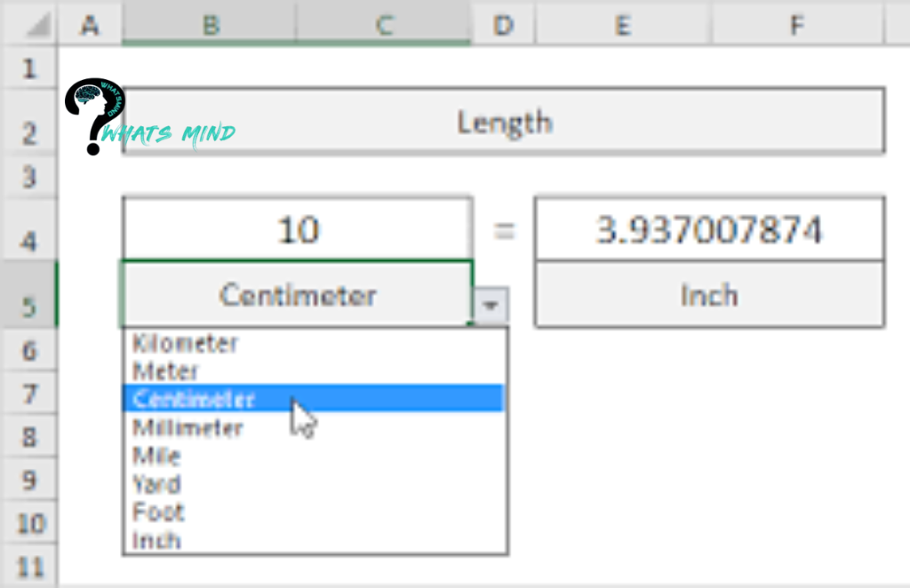Select column E header

[x=622, y=25]
